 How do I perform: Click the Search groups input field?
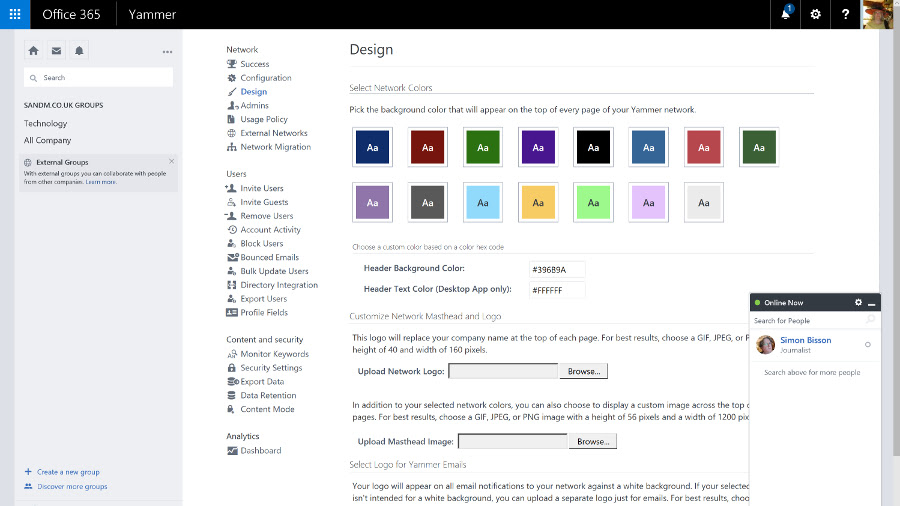(98, 77)
